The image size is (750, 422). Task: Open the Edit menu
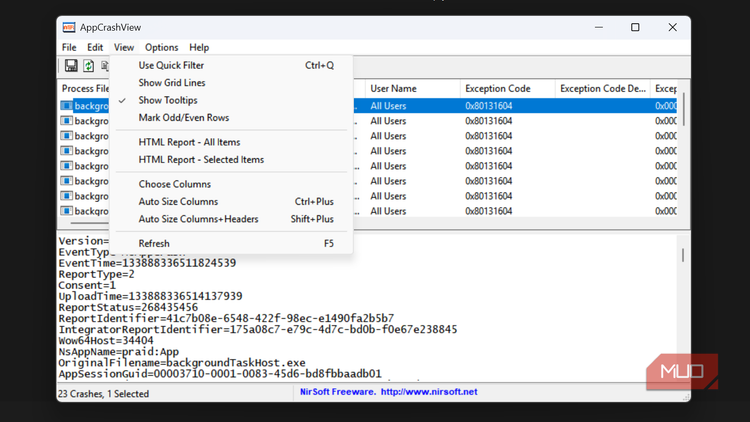(95, 47)
